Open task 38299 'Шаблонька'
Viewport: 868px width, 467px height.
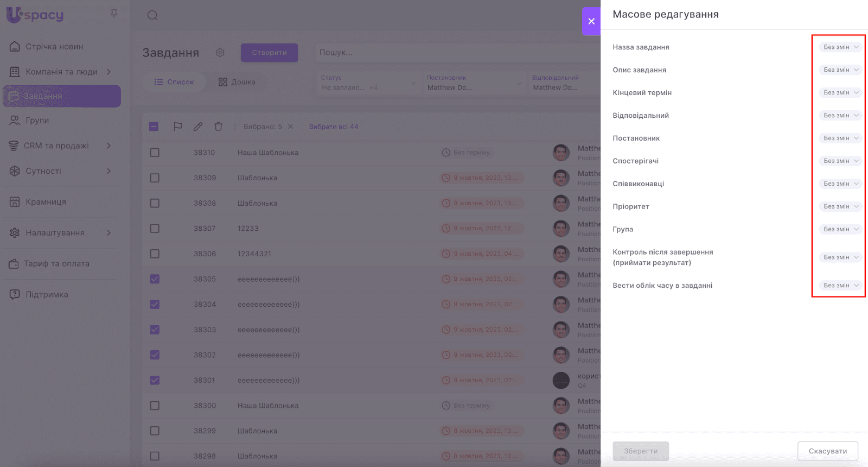click(x=257, y=431)
